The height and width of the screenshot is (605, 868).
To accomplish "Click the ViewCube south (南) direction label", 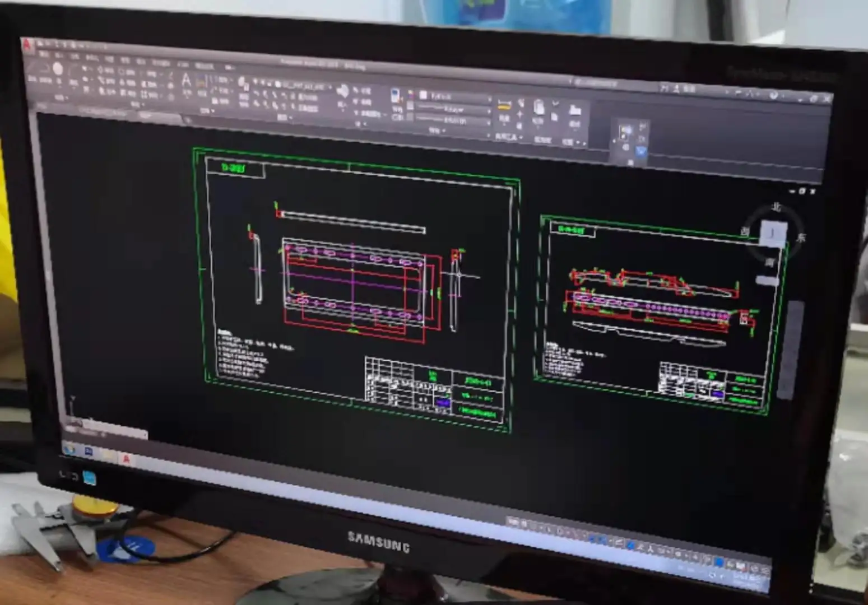I will (770, 262).
